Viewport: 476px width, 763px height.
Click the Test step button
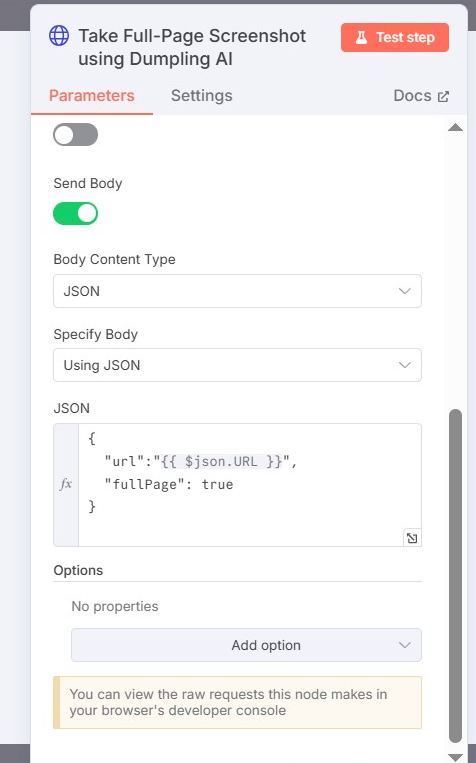[x=395, y=37]
